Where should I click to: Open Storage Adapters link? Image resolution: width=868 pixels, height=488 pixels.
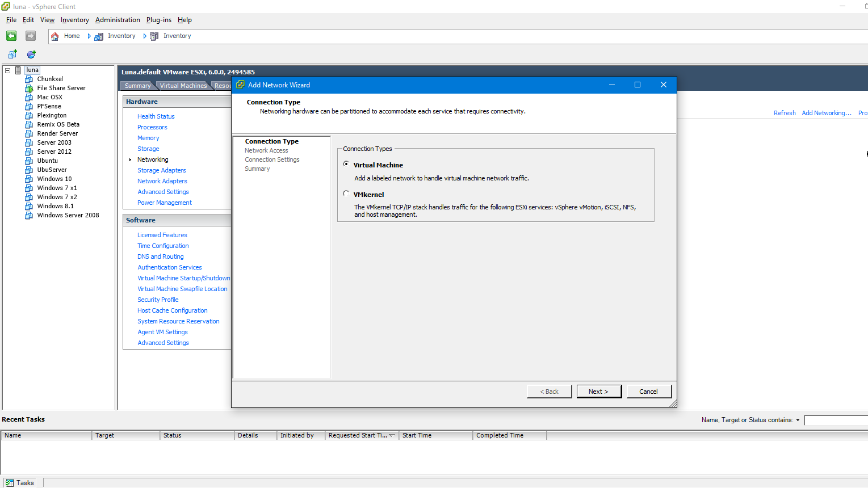(162, 170)
